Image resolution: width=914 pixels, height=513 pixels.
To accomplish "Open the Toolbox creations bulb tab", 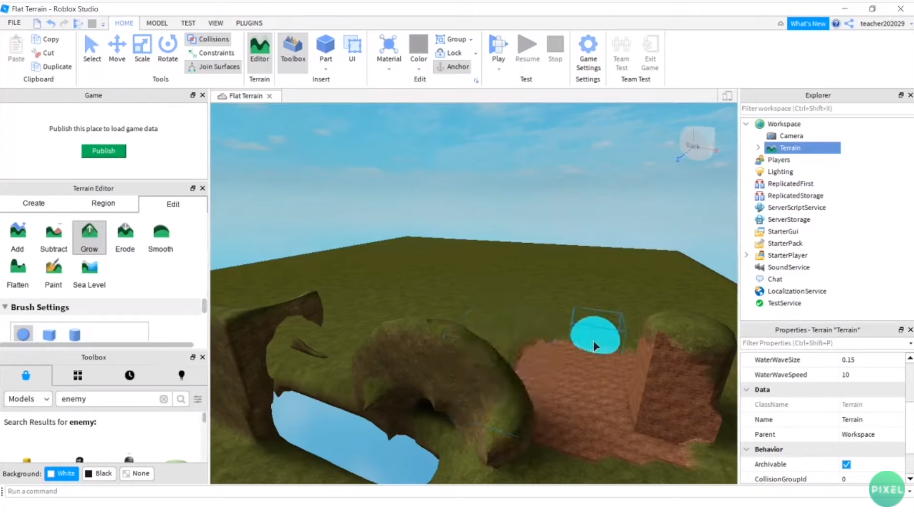I will click(x=181, y=375).
